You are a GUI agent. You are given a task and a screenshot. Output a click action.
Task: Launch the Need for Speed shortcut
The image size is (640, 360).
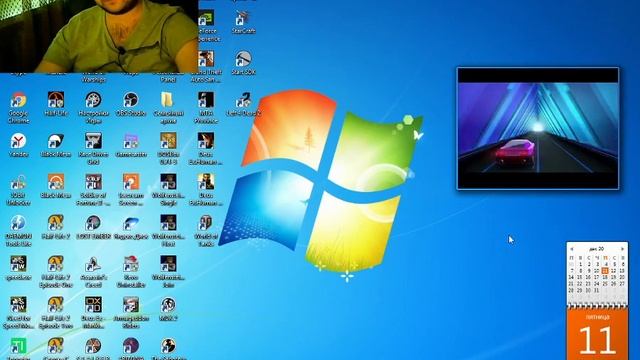pyautogui.click(x=18, y=313)
